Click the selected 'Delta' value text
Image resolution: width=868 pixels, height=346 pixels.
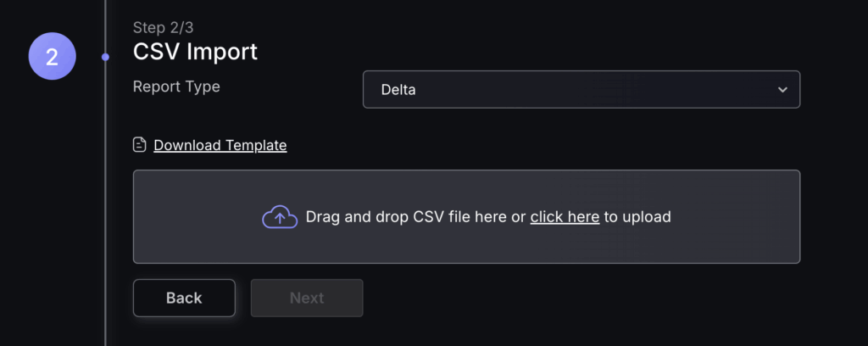pos(398,90)
